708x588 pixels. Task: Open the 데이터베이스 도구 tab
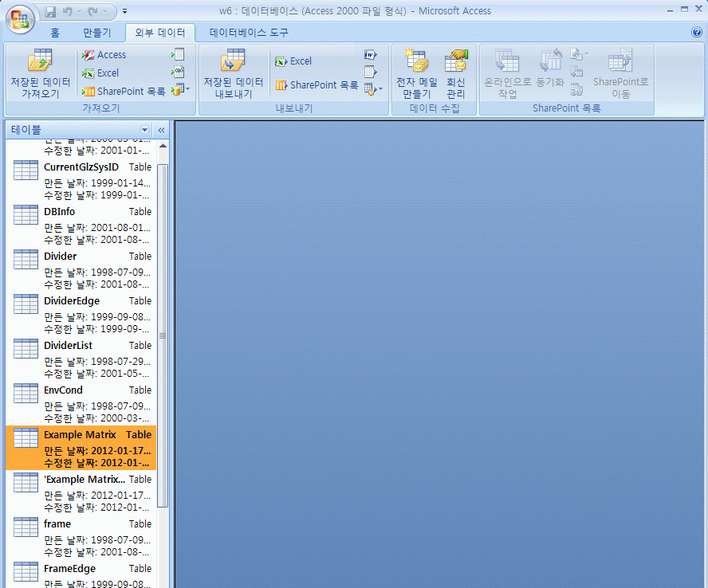pos(249,33)
